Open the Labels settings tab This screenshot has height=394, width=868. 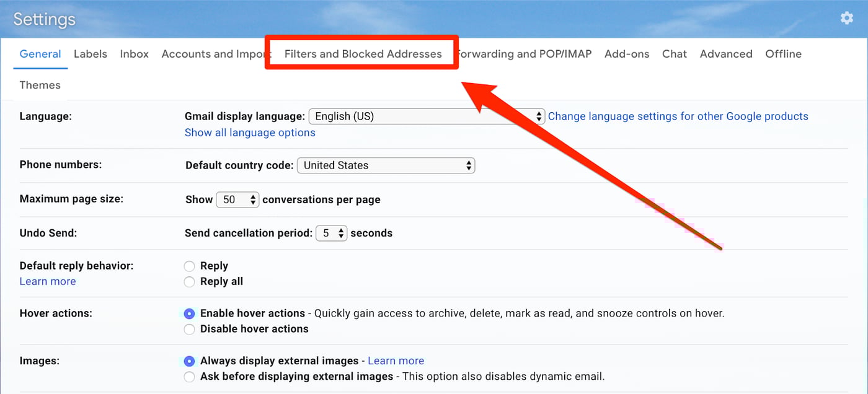(90, 54)
